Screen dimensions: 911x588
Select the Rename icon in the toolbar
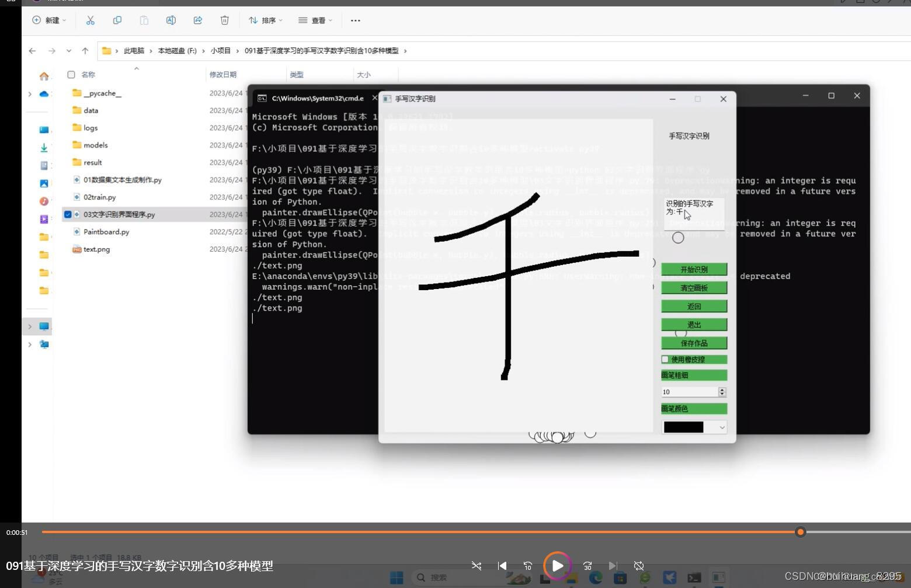tap(171, 20)
